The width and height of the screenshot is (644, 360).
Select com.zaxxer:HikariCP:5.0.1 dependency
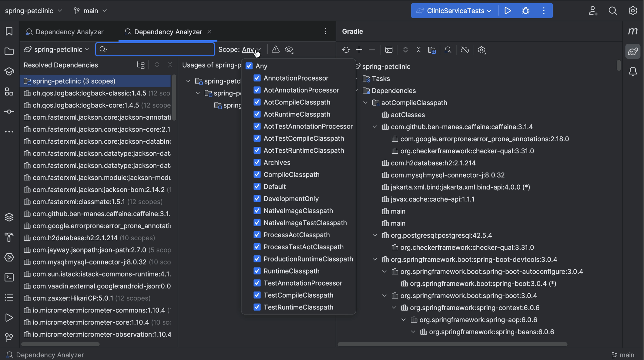click(x=73, y=298)
